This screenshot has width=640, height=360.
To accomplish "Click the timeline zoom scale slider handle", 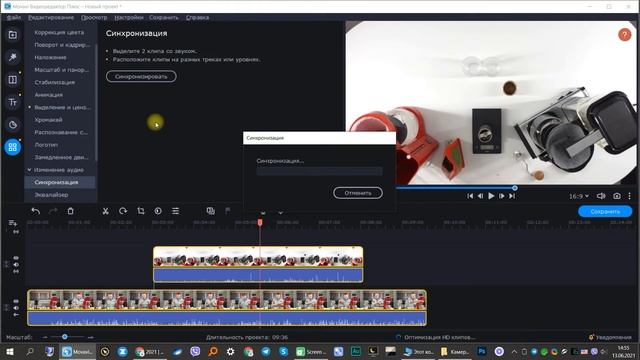I will pyautogui.click(x=64, y=337).
